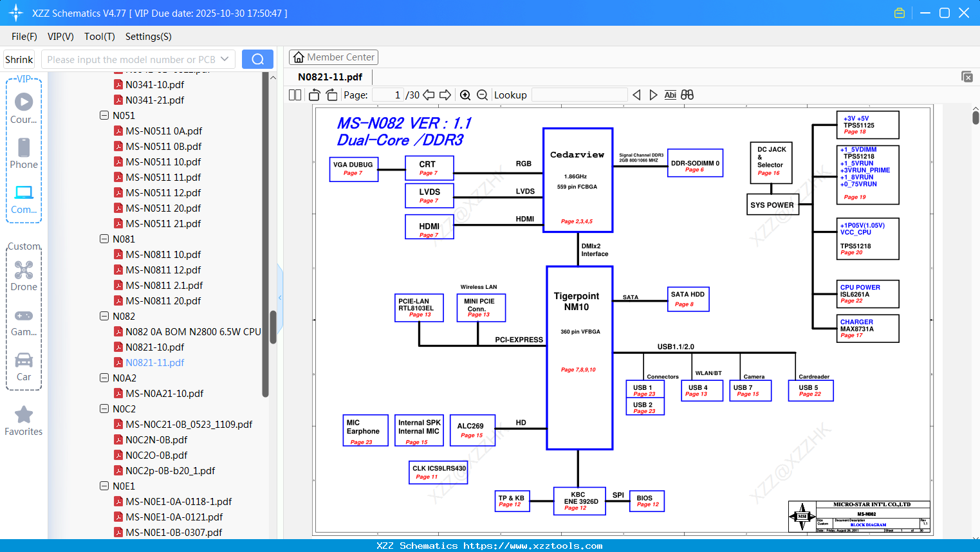Go to previous page arrow
This screenshot has width=980, height=552.
pos(429,95)
